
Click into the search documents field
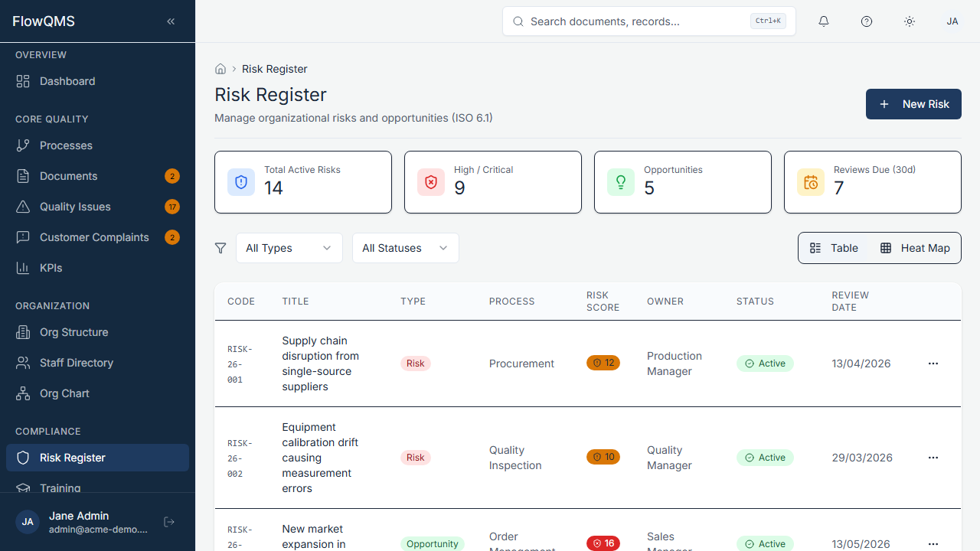[x=648, y=21]
